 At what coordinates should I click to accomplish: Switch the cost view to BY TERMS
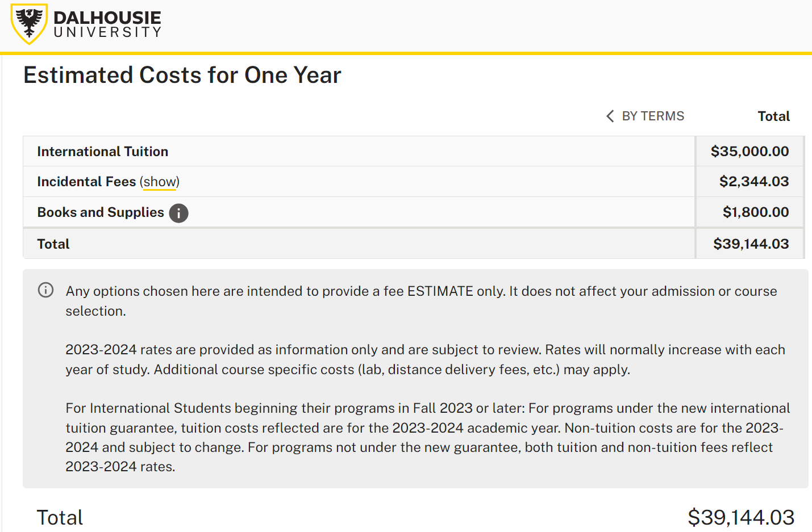point(653,116)
